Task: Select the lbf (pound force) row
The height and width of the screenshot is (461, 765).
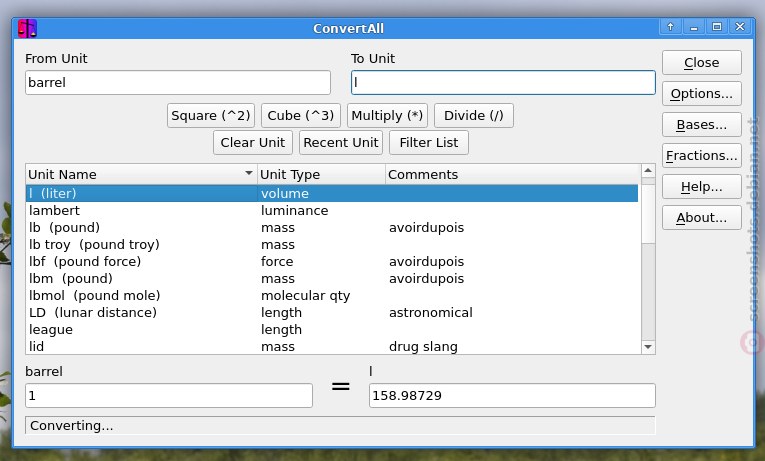Action: (332, 262)
